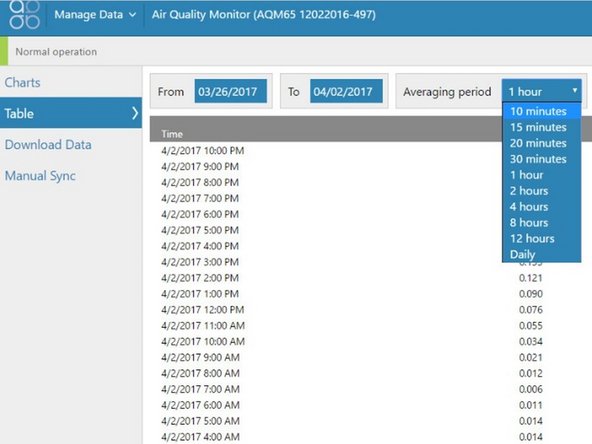
Task: Click row 4/2/2017 5:00 AM
Action: [x=200, y=421]
